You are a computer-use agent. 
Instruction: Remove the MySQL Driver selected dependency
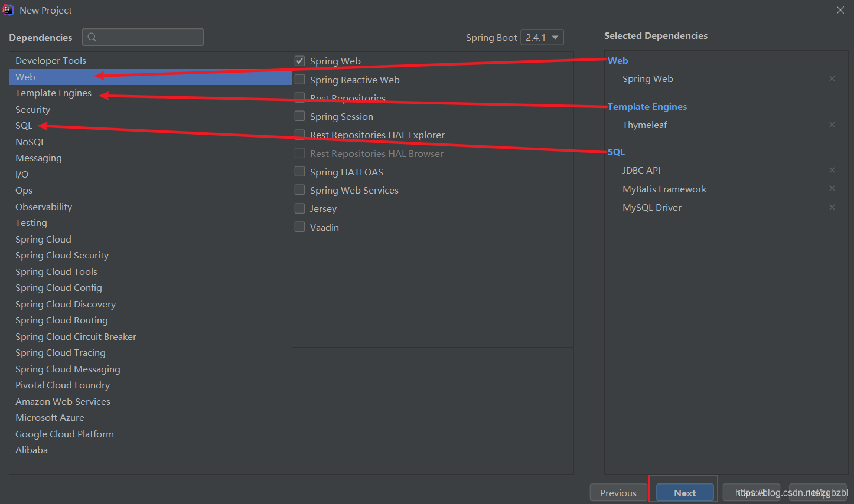pyautogui.click(x=832, y=207)
